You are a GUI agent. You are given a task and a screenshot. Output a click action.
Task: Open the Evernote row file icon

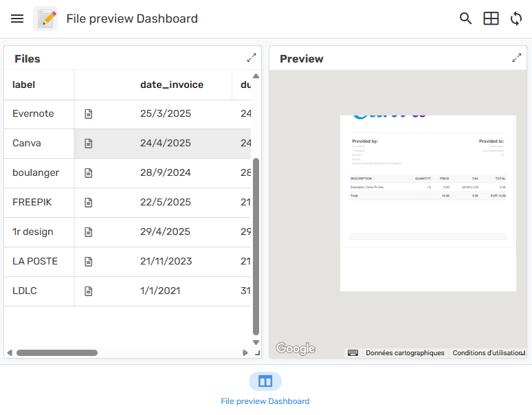click(x=88, y=114)
